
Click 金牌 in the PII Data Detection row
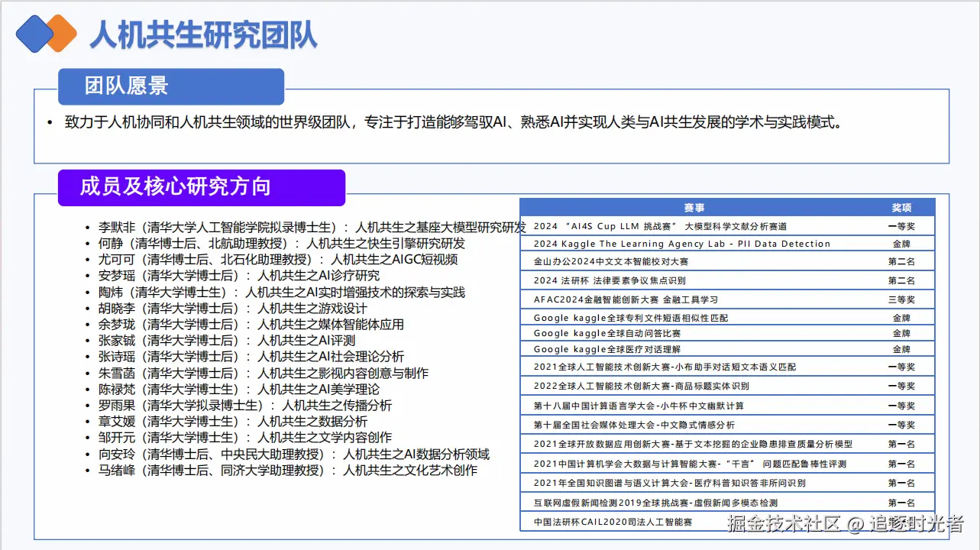[x=901, y=244]
